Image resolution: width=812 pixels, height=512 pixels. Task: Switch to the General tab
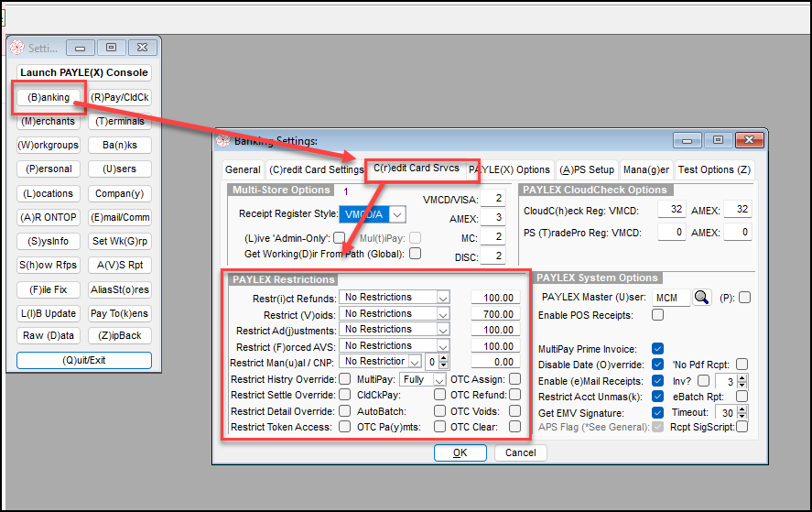click(243, 169)
